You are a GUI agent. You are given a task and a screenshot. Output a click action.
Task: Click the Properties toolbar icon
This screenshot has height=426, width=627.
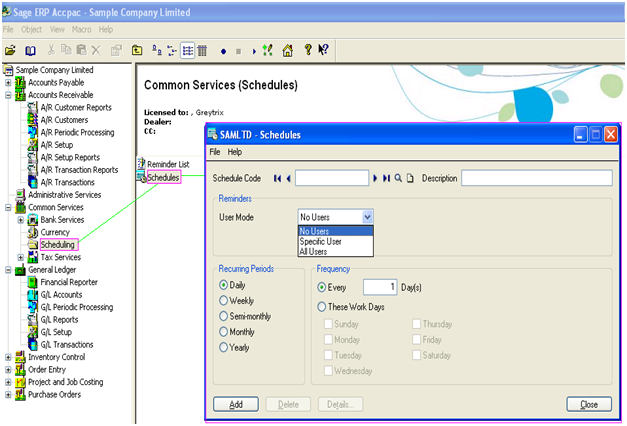[x=116, y=50]
